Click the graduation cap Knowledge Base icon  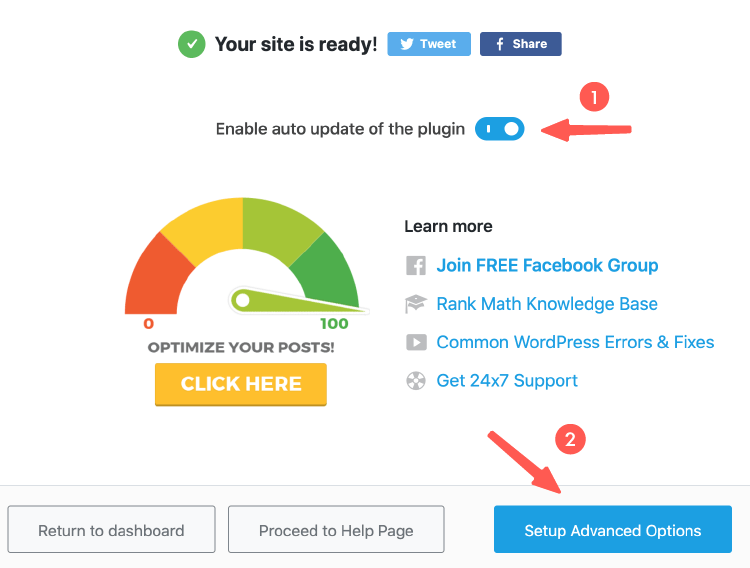pos(415,304)
